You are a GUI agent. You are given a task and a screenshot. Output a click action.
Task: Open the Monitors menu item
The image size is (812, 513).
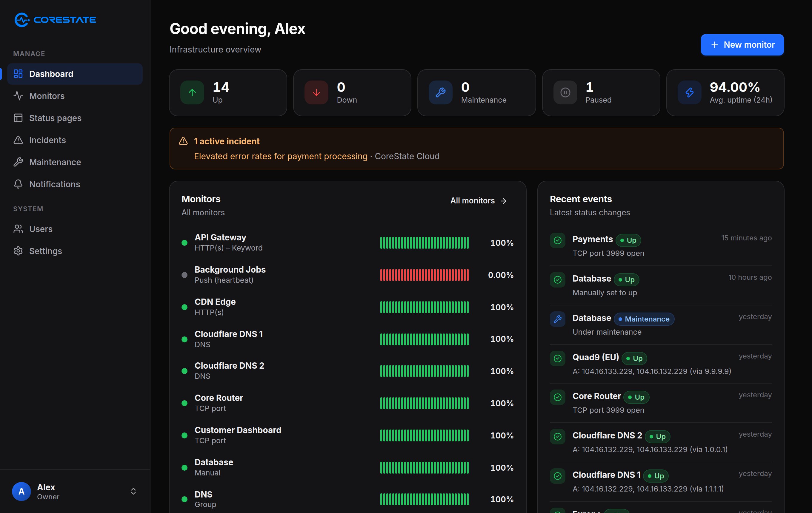75,96
